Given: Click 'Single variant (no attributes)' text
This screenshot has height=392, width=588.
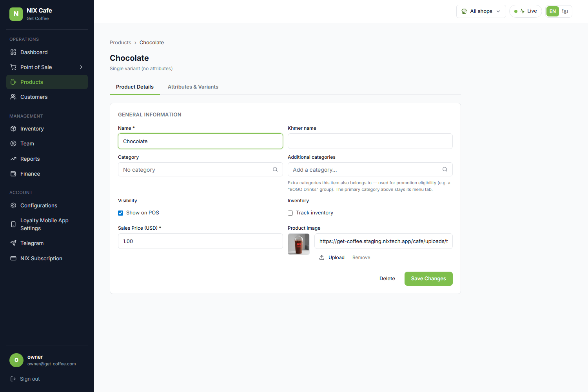Looking at the screenshot, I should point(141,69).
